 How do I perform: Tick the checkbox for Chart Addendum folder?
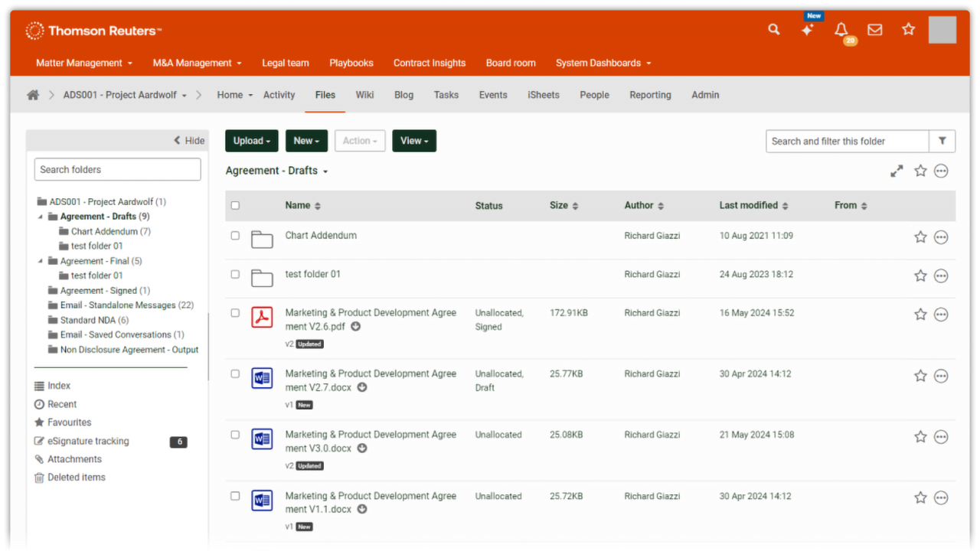tap(235, 236)
